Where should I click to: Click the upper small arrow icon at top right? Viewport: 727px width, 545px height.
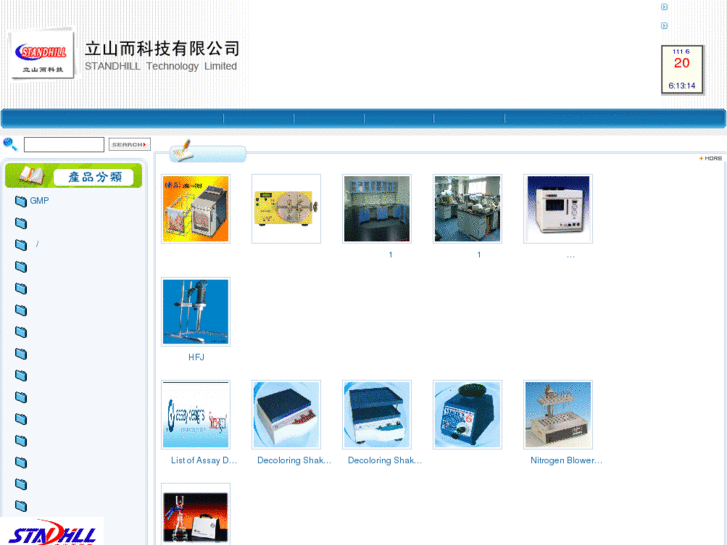(x=664, y=7)
